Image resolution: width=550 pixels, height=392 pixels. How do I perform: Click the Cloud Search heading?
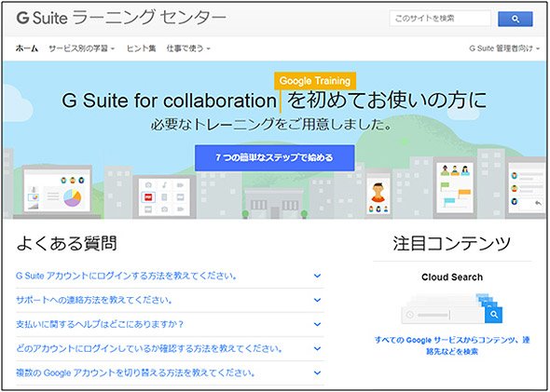pyautogui.click(x=452, y=277)
